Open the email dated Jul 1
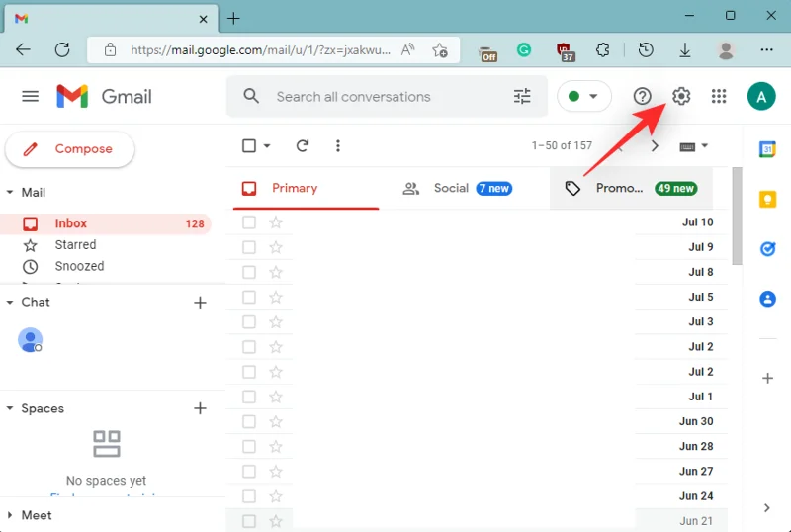The height and width of the screenshot is (532, 791). click(477, 397)
